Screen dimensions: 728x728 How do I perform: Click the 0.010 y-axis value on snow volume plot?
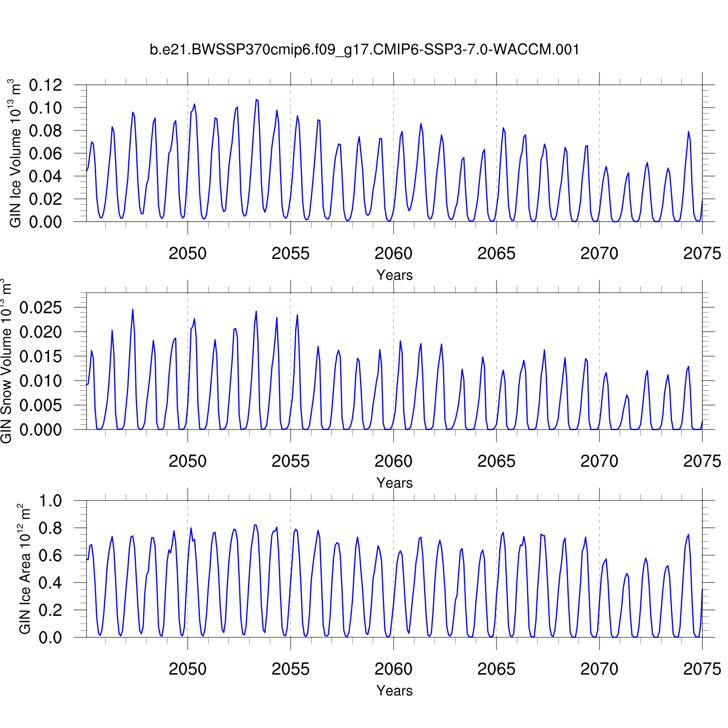[41, 381]
